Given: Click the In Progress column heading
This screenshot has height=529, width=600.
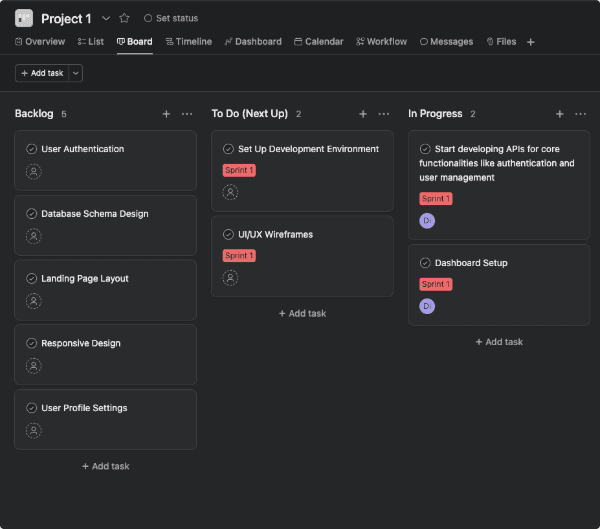Looking at the screenshot, I should coord(435,113).
